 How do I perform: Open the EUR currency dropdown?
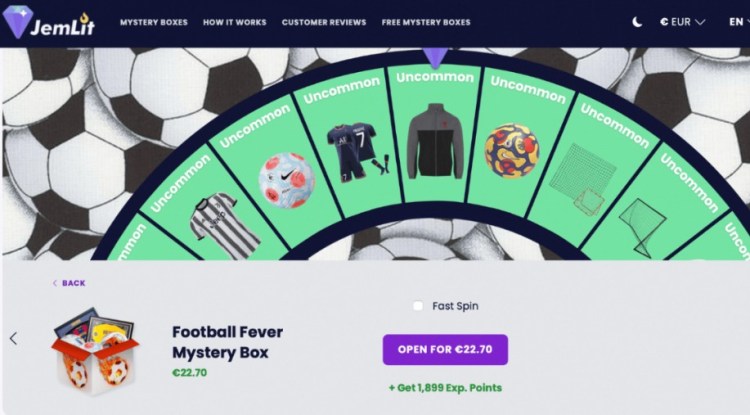682,22
